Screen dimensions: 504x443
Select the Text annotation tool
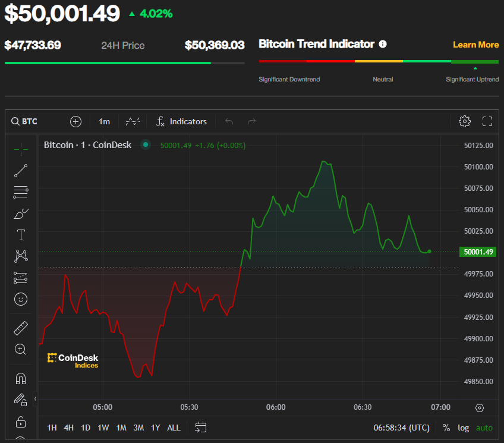[x=21, y=235]
